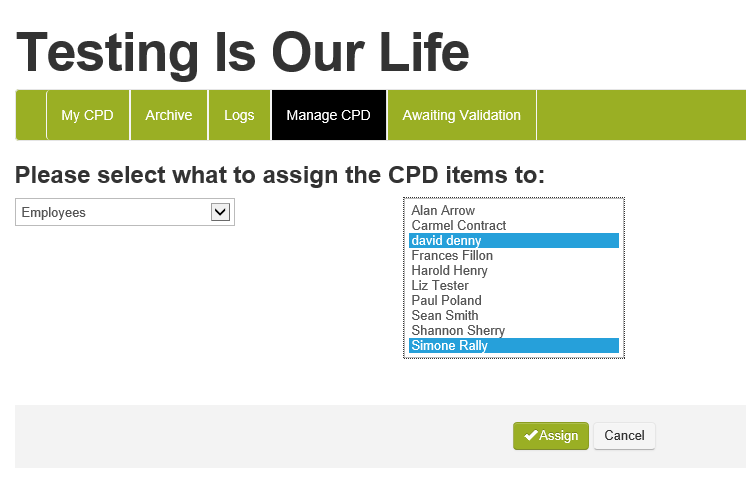Click the checkmark icon on Assign button
This screenshot has width=746, height=503.
tap(531, 436)
